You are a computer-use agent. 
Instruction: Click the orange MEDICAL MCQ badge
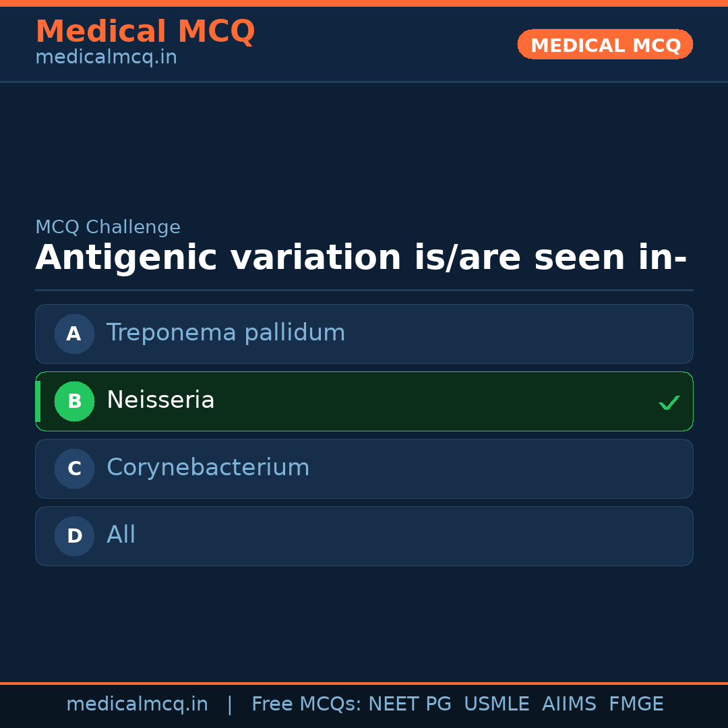tap(605, 45)
